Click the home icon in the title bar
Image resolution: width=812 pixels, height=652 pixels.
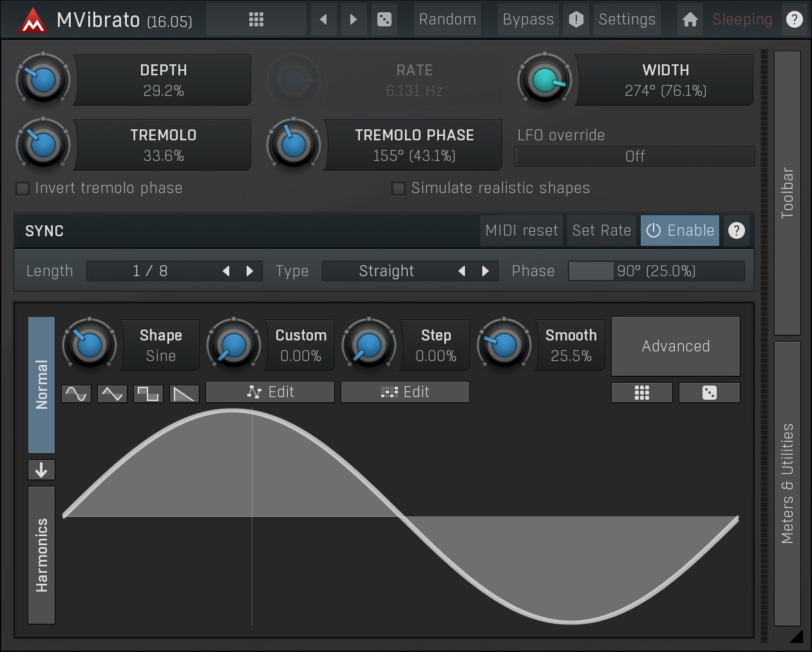690,19
